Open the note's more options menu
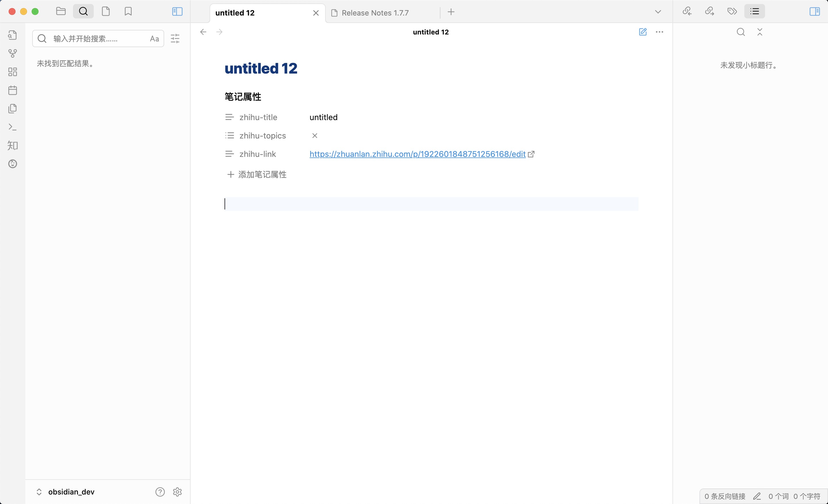This screenshot has width=828, height=504. coord(659,32)
